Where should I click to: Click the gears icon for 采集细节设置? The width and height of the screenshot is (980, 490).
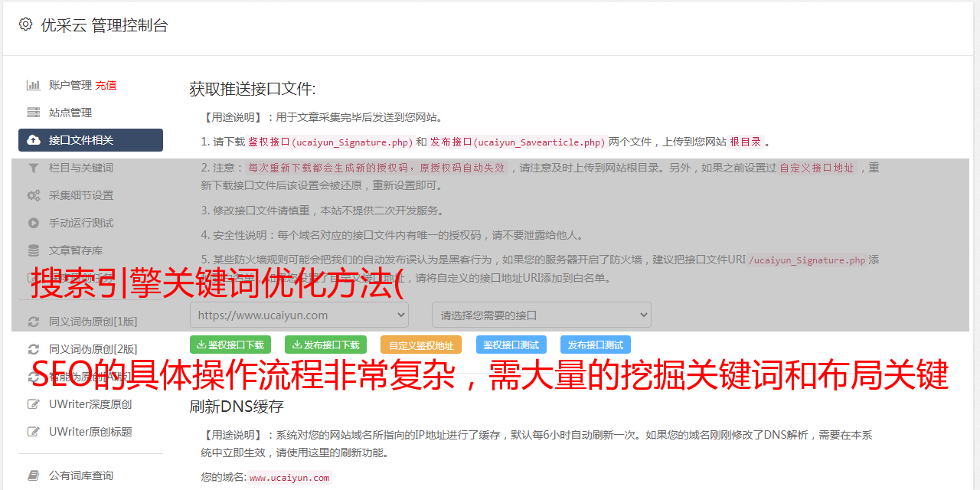(34, 195)
